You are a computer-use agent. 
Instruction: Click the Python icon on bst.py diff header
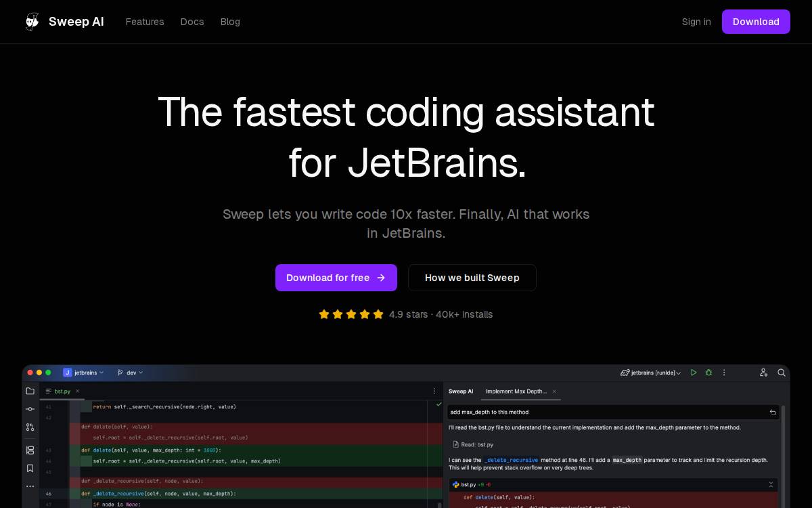click(456, 484)
